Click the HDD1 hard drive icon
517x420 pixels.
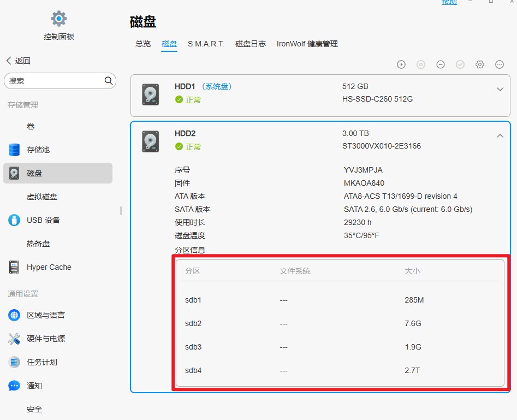coord(150,94)
